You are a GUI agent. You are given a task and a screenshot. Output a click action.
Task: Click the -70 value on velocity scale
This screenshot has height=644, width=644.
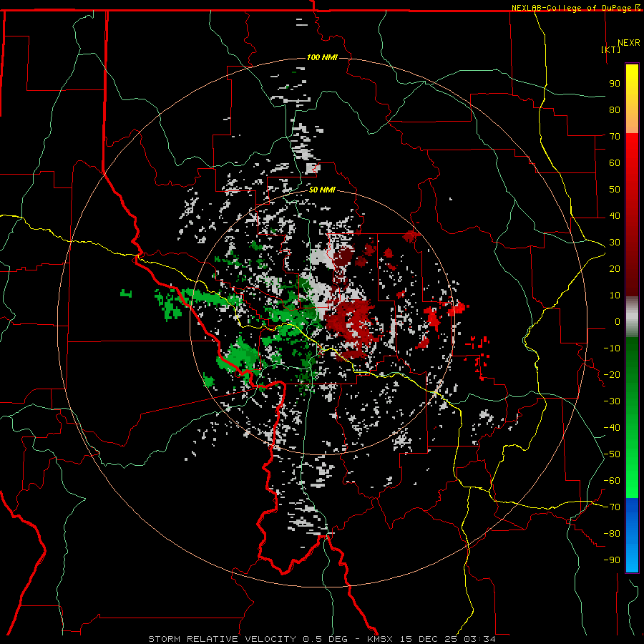pyautogui.click(x=612, y=507)
